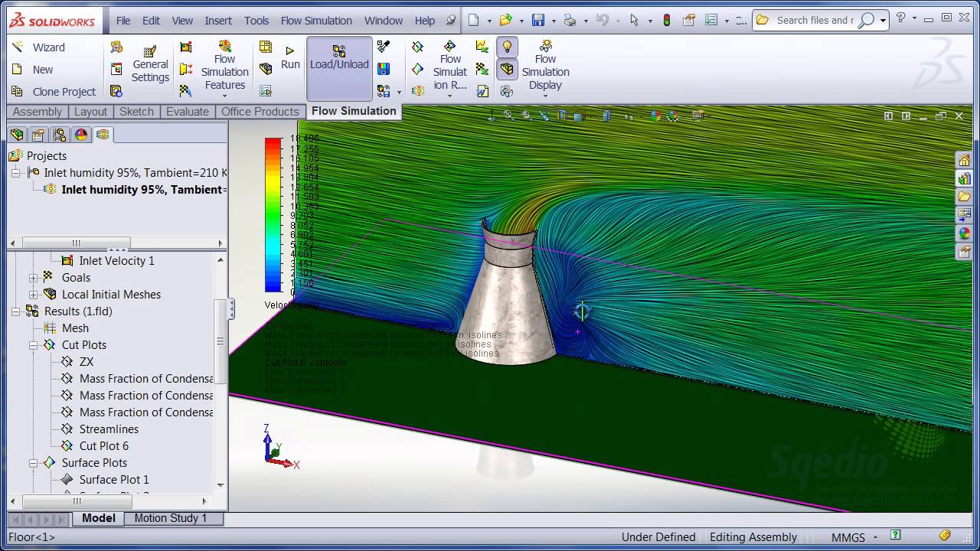Image resolution: width=980 pixels, height=551 pixels.
Task: Click the cut plot icon in ribbon
Action: [417, 47]
